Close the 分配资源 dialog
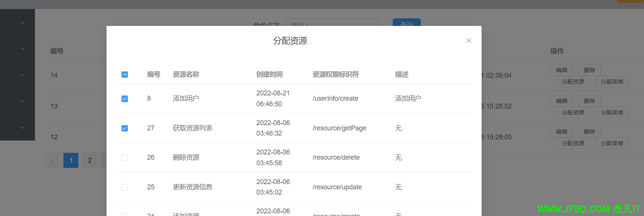Screen dimensions: 644x216 (x=468, y=41)
